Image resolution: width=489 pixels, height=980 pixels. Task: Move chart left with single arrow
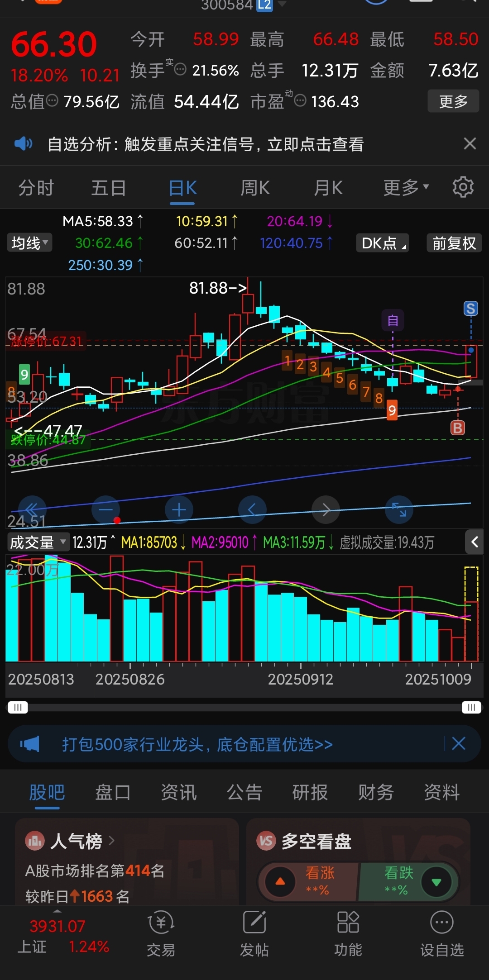pyautogui.click(x=252, y=510)
